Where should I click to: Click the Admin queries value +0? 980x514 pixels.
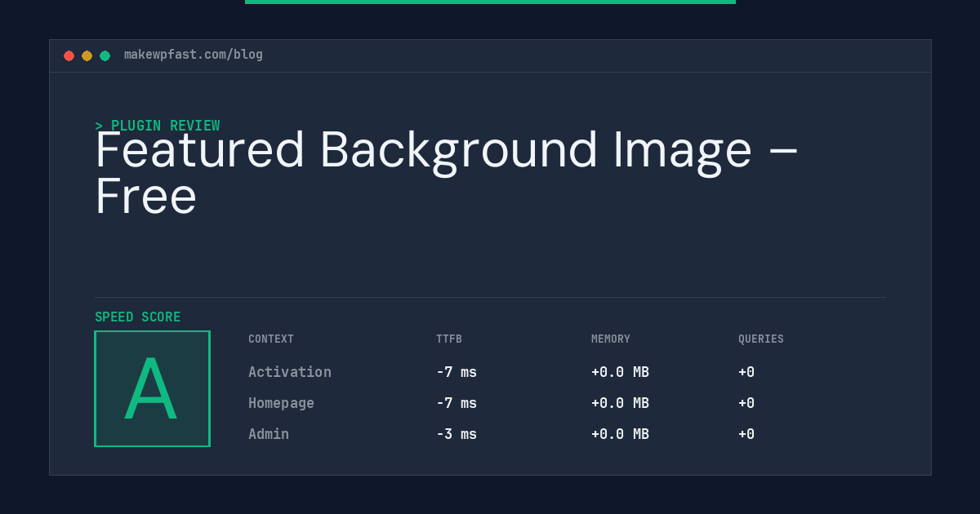pos(746,434)
